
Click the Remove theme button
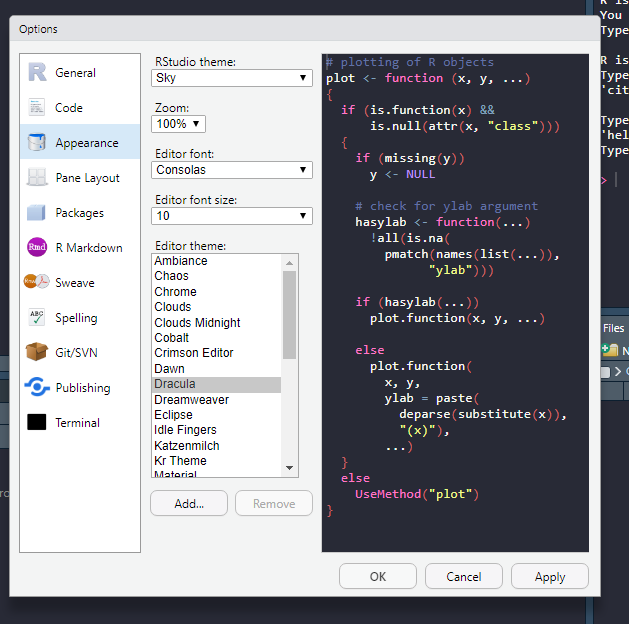click(274, 503)
